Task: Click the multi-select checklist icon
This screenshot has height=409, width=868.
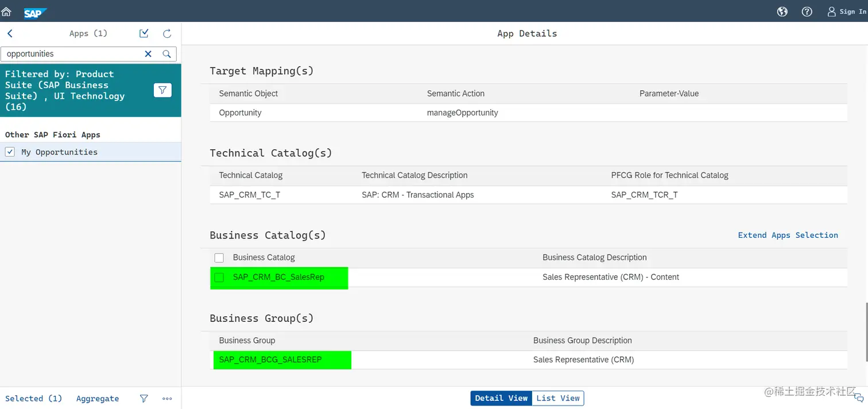Action: click(144, 34)
